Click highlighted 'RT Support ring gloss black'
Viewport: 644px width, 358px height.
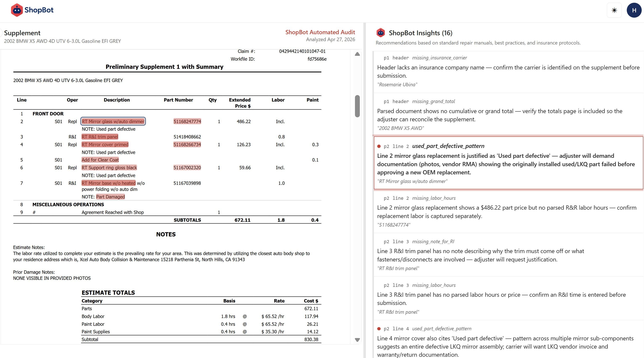click(109, 168)
